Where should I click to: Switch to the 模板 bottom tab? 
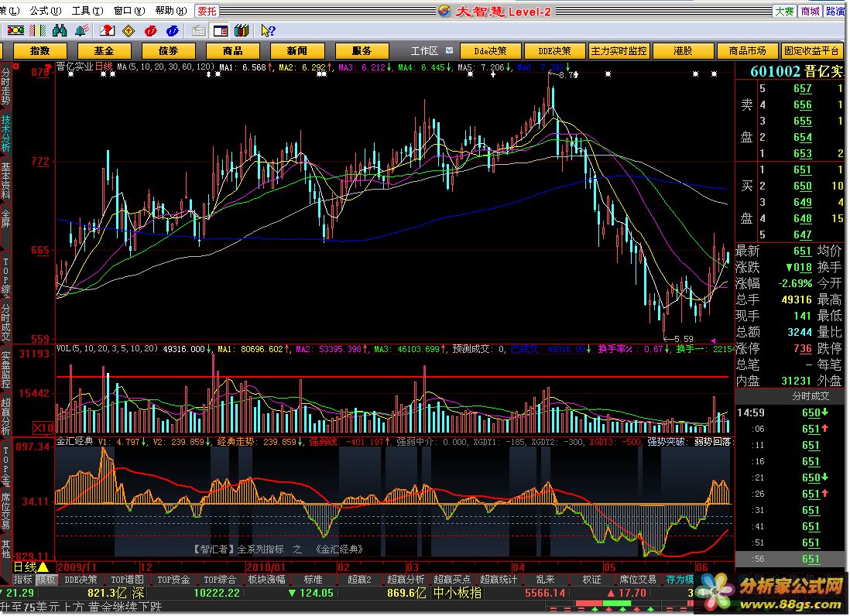(x=46, y=580)
